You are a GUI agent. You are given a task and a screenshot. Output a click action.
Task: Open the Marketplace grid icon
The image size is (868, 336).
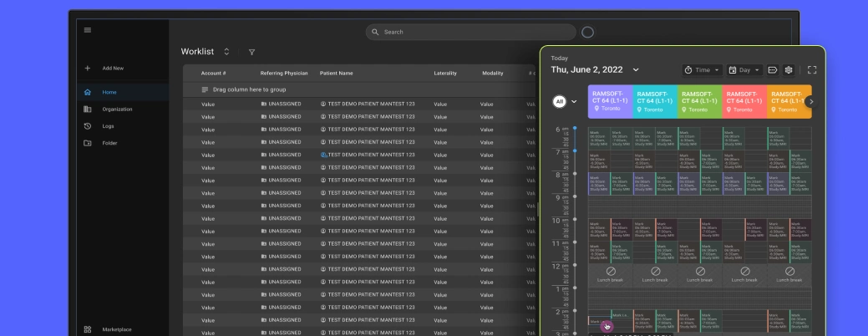click(88, 329)
